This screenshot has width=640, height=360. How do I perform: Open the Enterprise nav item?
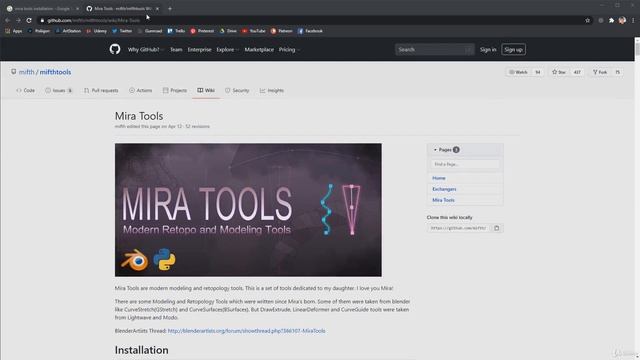click(x=200, y=49)
